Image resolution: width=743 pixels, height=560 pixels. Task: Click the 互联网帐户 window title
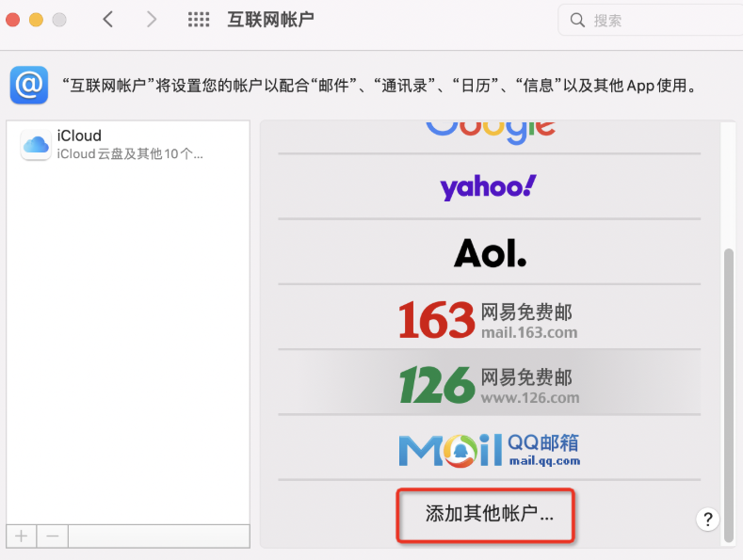point(270,20)
